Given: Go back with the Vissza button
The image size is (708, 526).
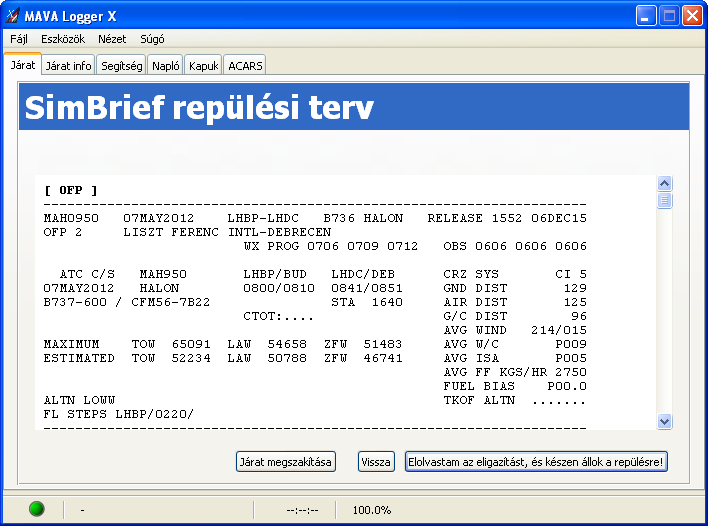Looking at the screenshot, I should [x=376, y=462].
